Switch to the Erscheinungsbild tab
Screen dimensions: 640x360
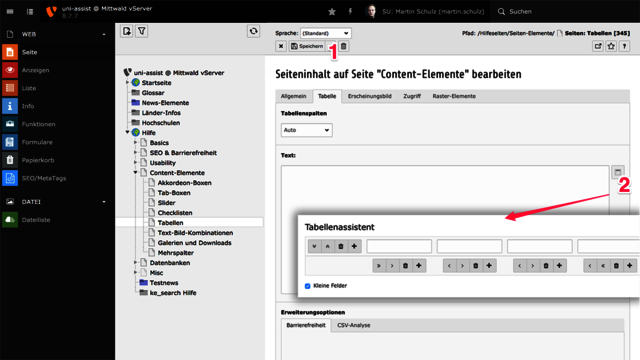[369, 96]
